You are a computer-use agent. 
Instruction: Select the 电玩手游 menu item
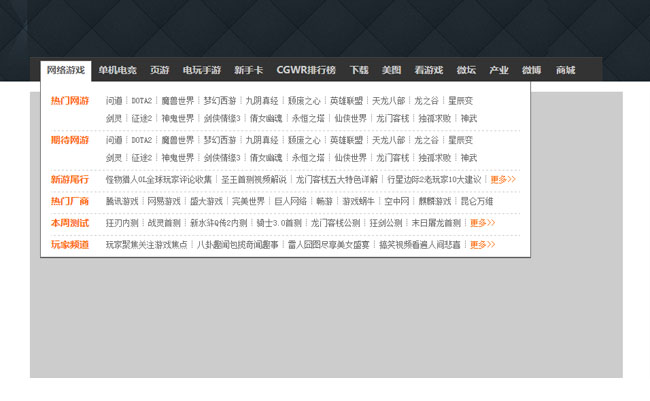pos(201,70)
